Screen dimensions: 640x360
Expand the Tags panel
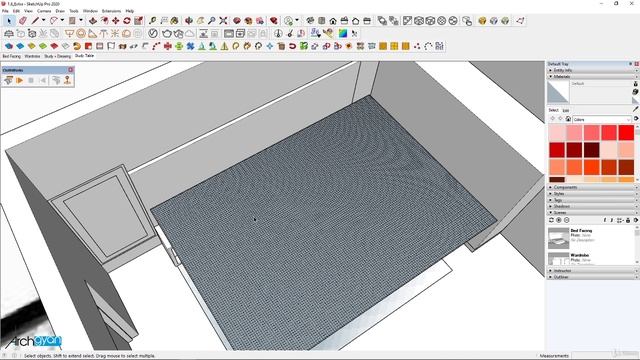(592, 200)
